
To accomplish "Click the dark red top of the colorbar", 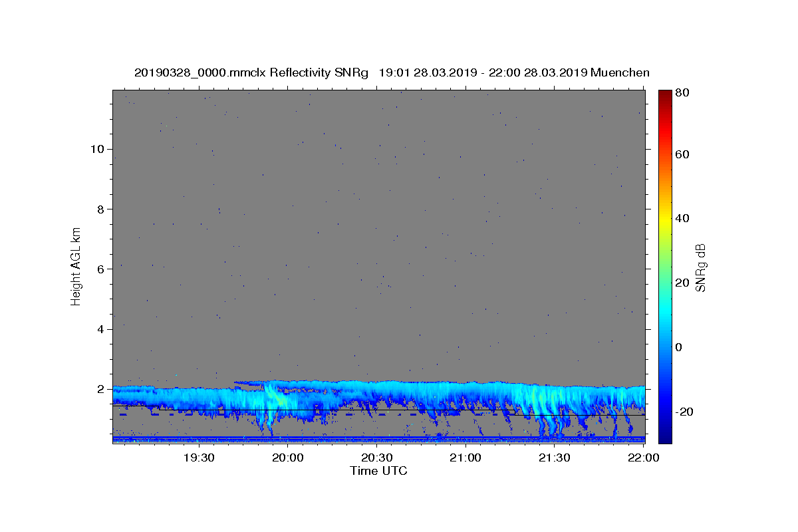I will click(665, 94).
